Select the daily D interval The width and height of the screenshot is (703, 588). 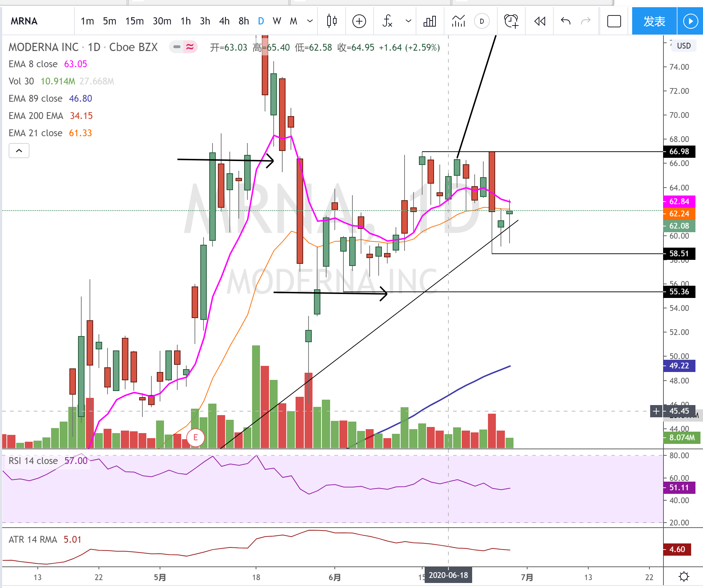[261, 21]
